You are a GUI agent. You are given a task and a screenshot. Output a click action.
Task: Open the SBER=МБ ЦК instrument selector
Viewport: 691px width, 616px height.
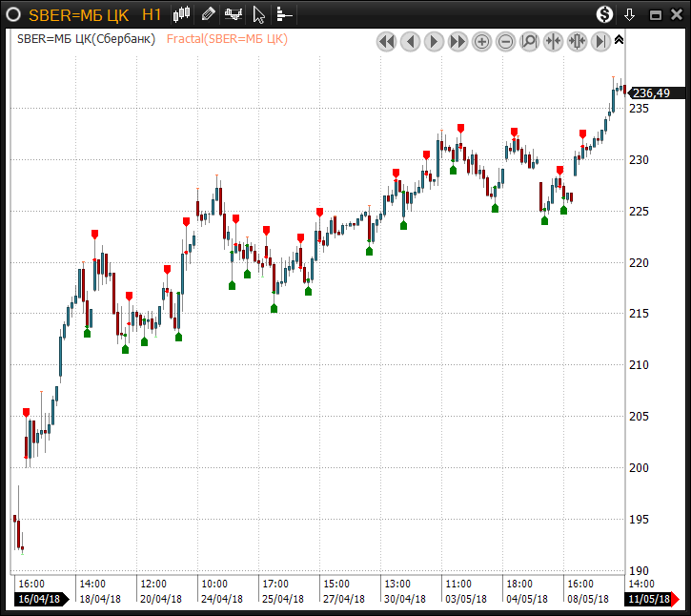(x=78, y=14)
